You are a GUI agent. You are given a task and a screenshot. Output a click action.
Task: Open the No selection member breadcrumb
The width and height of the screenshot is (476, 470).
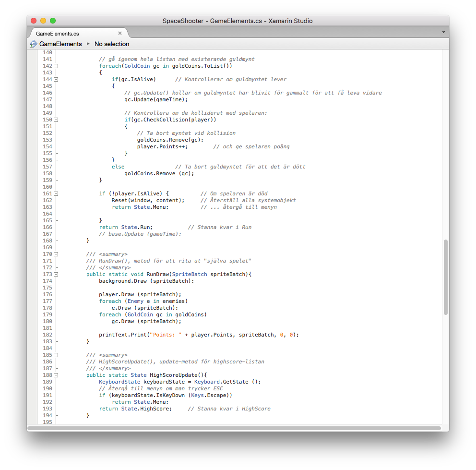coord(112,44)
